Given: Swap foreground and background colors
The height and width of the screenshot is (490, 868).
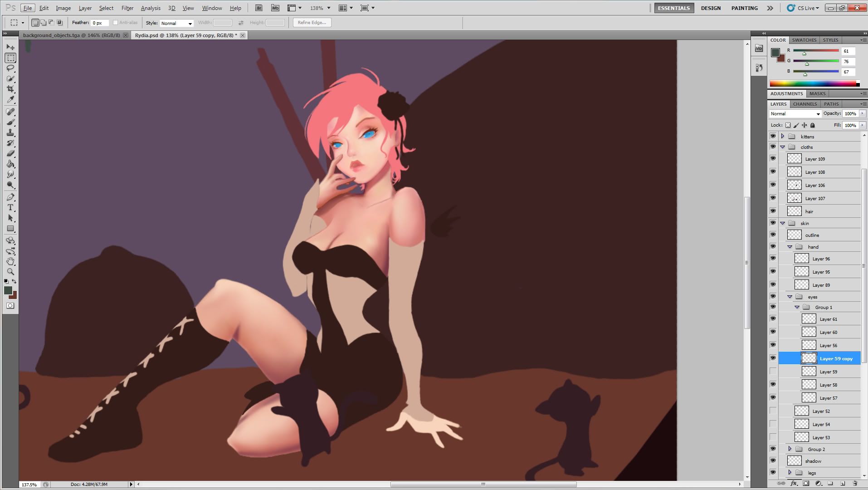Looking at the screenshot, I should click(x=14, y=281).
